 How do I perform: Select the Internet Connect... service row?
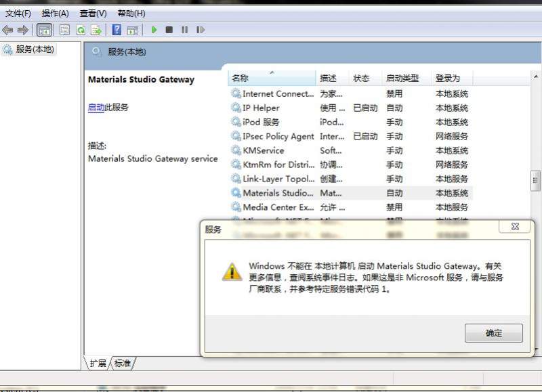tap(350, 93)
